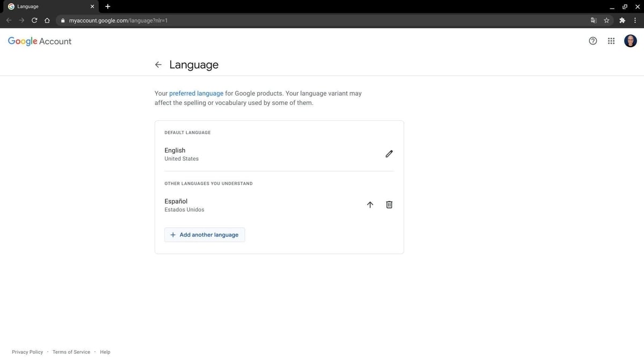
Task: Delete Español from other languages
Action: [x=389, y=204]
